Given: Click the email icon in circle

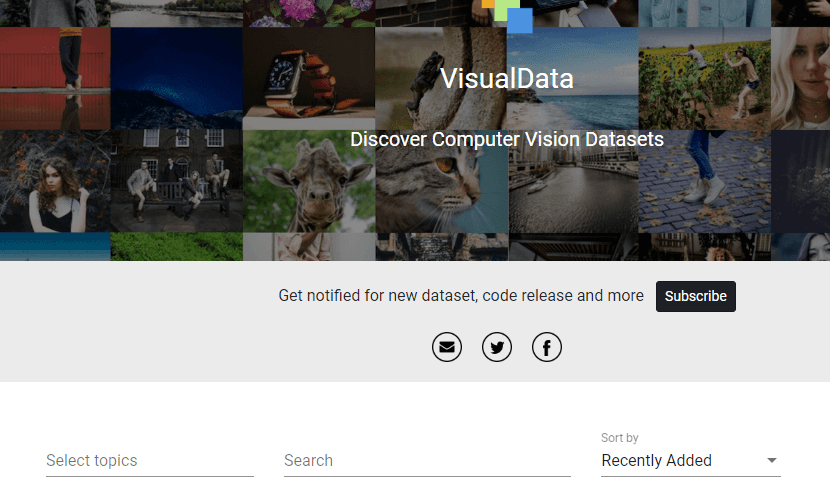Looking at the screenshot, I should click(x=447, y=347).
